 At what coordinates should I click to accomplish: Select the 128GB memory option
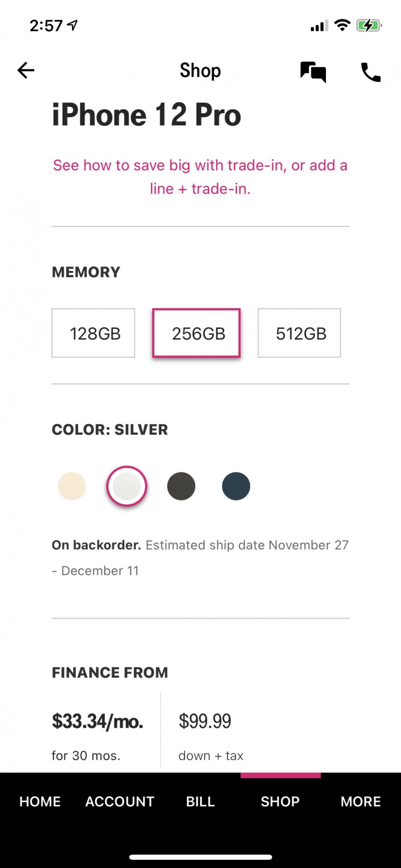[93, 333]
